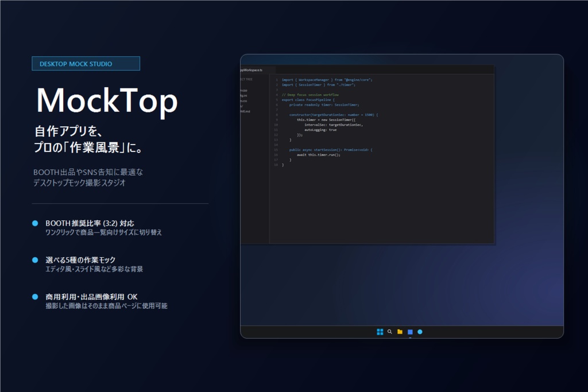Click the headline line '自作アプリを、'
The image size is (588, 392).
coord(68,131)
